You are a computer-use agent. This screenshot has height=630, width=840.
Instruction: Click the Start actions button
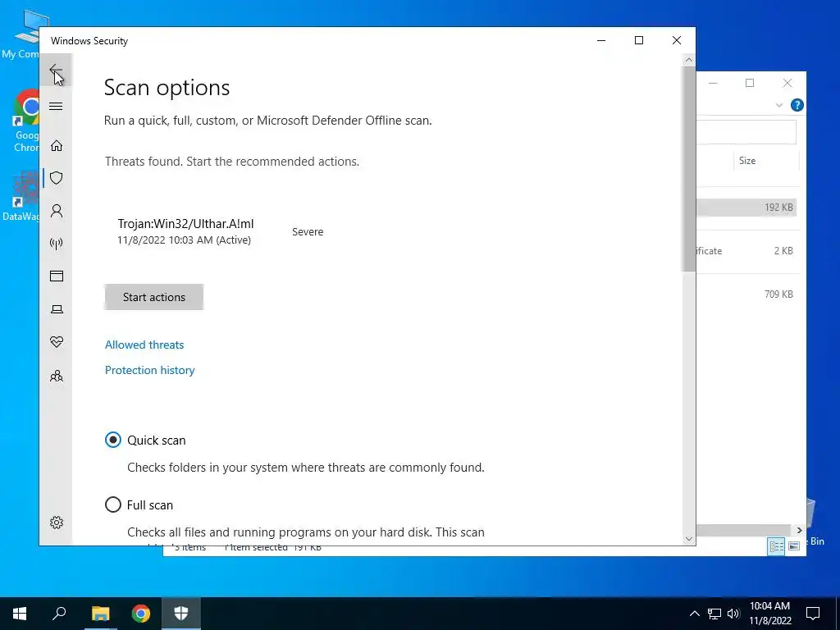153,297
